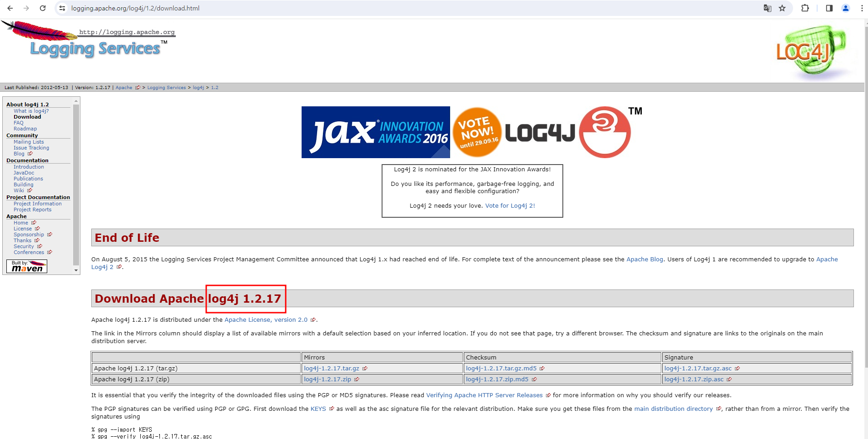Click the address bar URL field
The image size is (868, 439).
409,8
